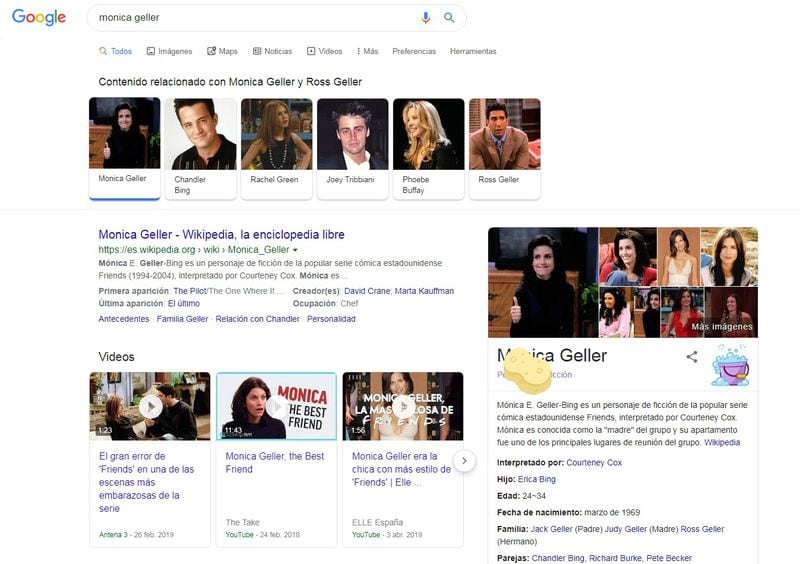Switch to the Maps tab
800x564 pixels.
coord(222,51)
